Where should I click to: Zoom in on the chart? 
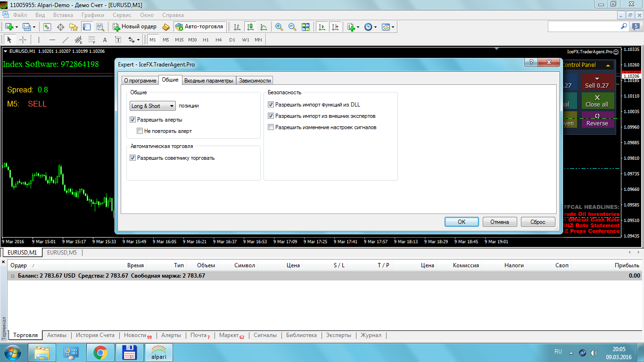tap(279, 27)
